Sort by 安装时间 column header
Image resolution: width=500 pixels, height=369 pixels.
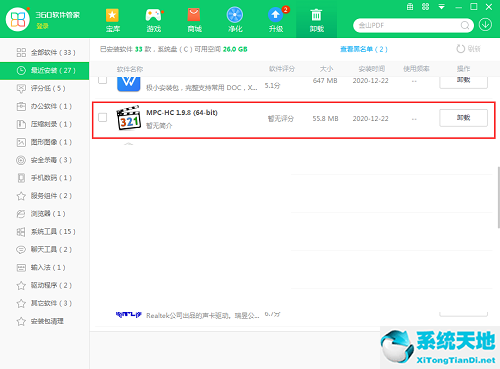372,69
